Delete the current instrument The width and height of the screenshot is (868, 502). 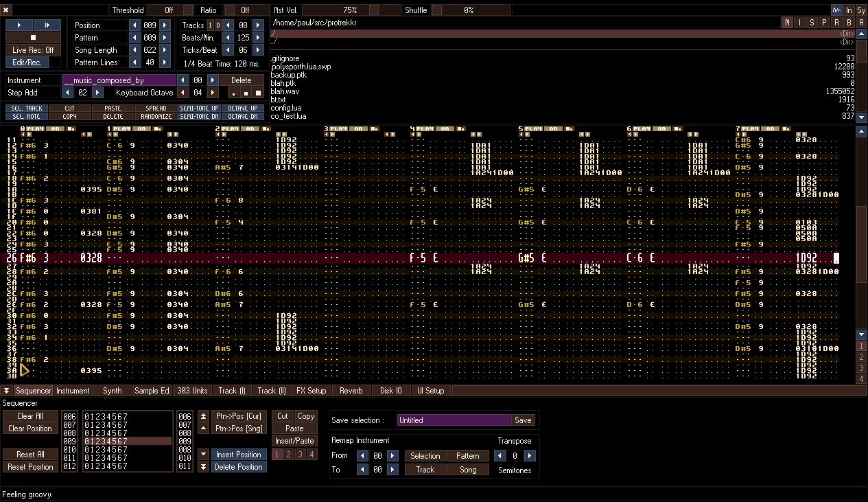click(242, 80)
